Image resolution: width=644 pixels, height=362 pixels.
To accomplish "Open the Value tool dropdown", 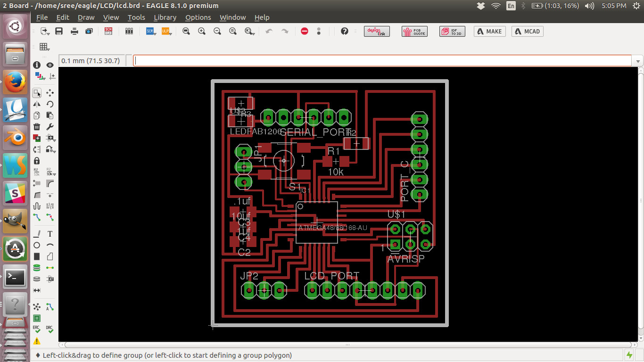I will [50, 172].
